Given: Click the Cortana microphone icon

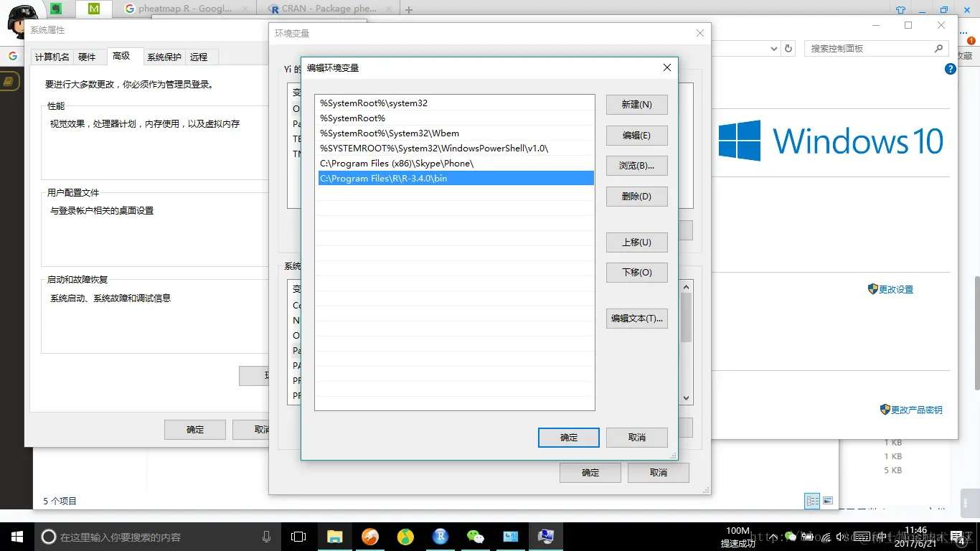Looking at the screenshot, I should [x=267, y=537].
